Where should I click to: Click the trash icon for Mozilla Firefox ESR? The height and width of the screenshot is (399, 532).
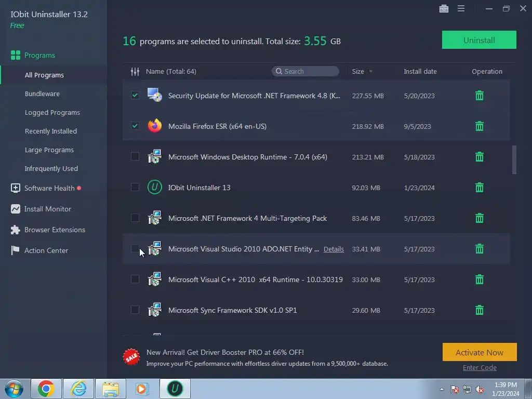479,126
